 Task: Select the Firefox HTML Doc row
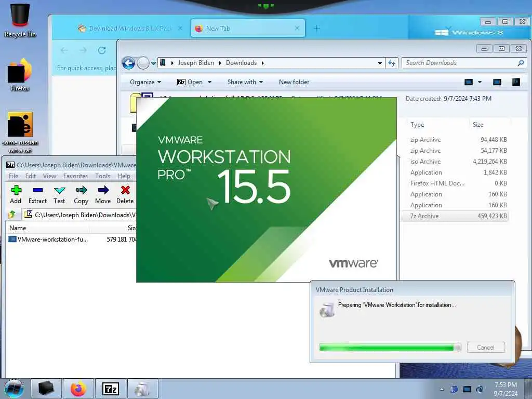(x=455, y=183)
